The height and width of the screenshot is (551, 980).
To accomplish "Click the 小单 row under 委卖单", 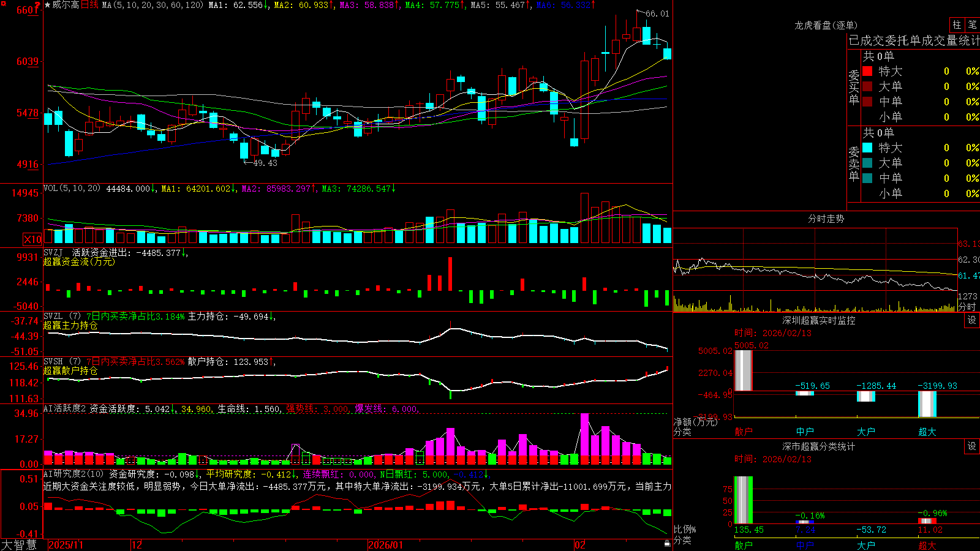I will pos(921,193).
